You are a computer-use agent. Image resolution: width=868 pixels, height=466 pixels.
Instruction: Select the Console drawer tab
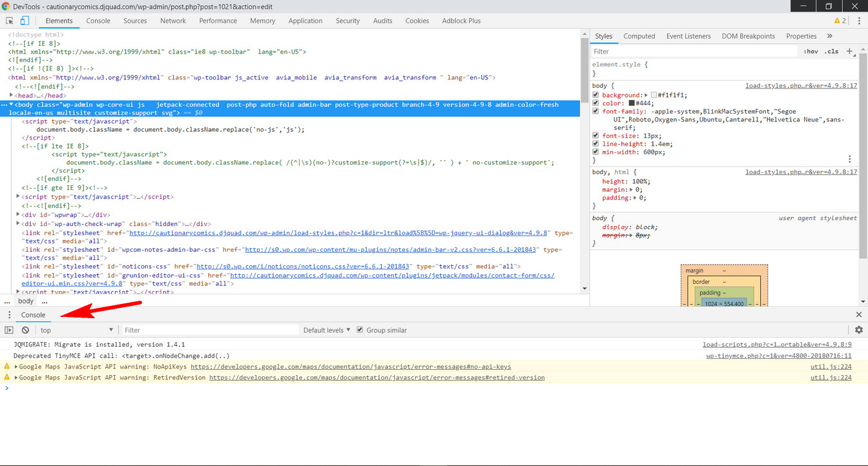34,315
